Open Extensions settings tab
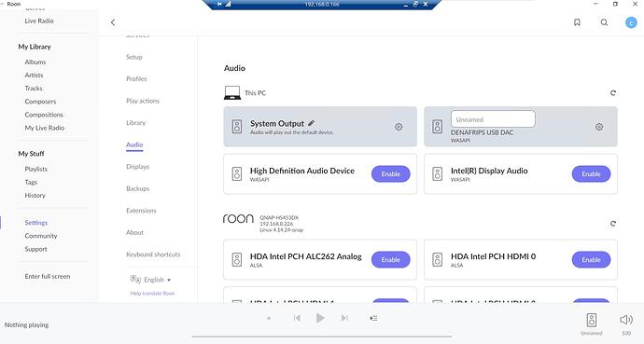Image resolution: width=644 pixels, height=344 pixels. (x=141, y=211)
